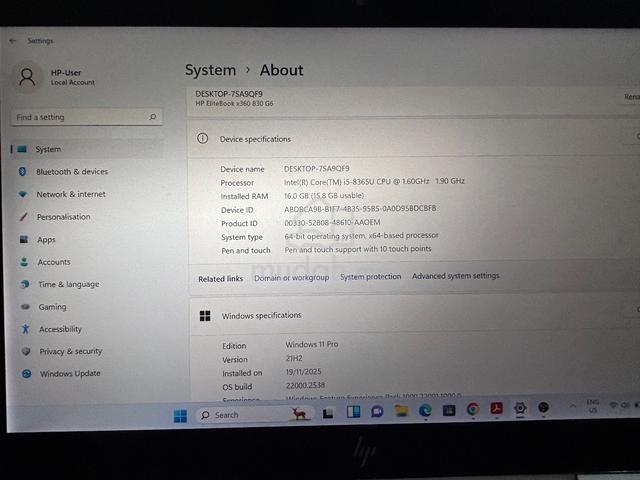This screenshot has height=480, width=640.
Task: Open Widgets panel on the taskbar
Action: coord(353,412)
